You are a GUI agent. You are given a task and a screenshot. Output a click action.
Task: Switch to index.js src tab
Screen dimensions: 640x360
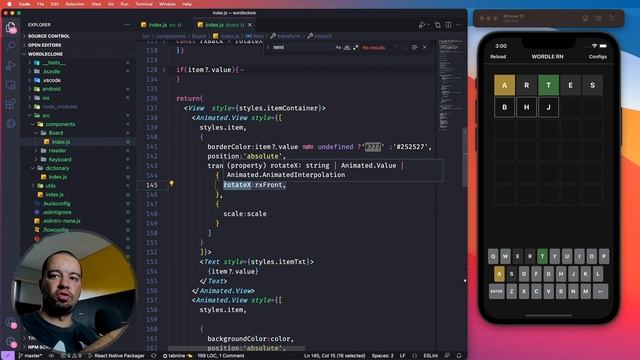click(x=161, y=25)
